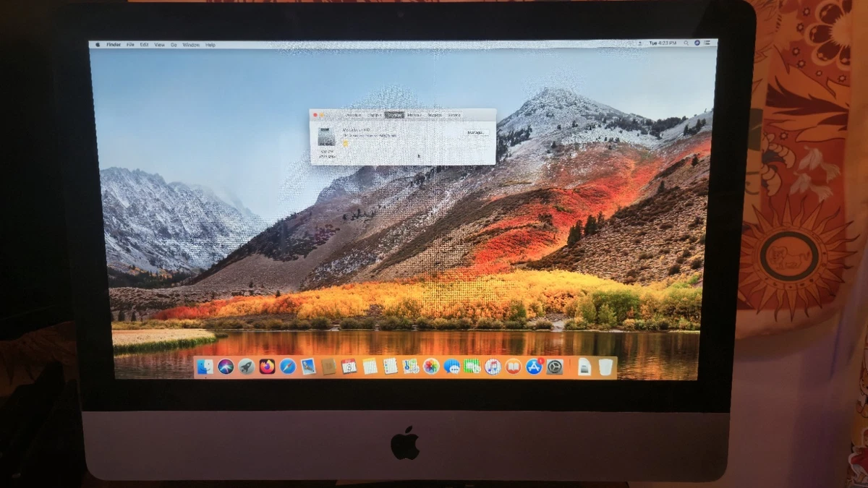Open Messages speech bubble in Dock
This screenshot has width=868, height=488.
(452, 367)
